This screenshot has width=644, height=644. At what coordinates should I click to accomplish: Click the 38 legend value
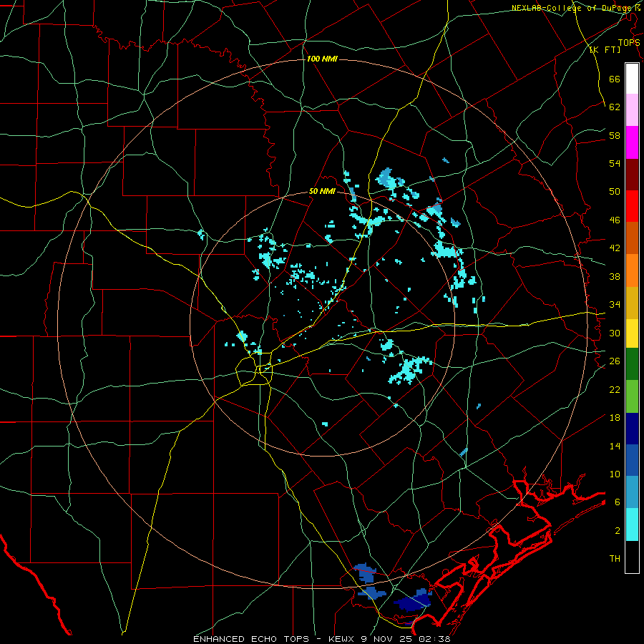tap(615, 276)
